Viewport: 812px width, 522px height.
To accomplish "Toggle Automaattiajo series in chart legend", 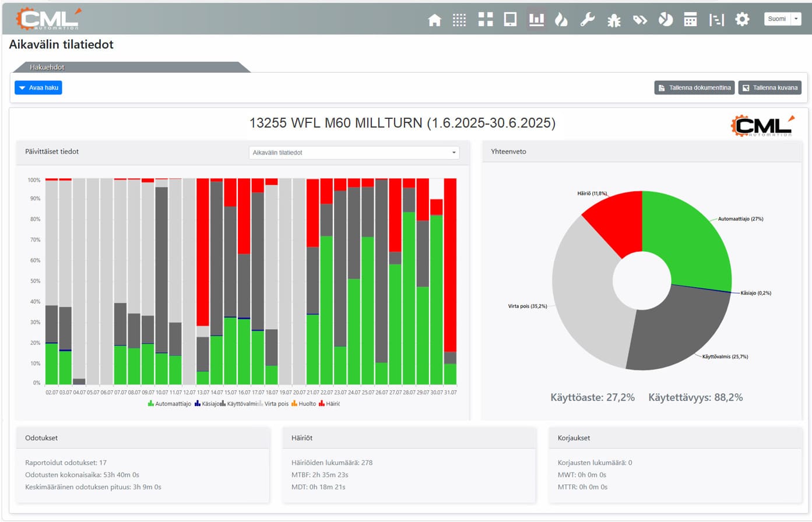I will coord(170,404).
